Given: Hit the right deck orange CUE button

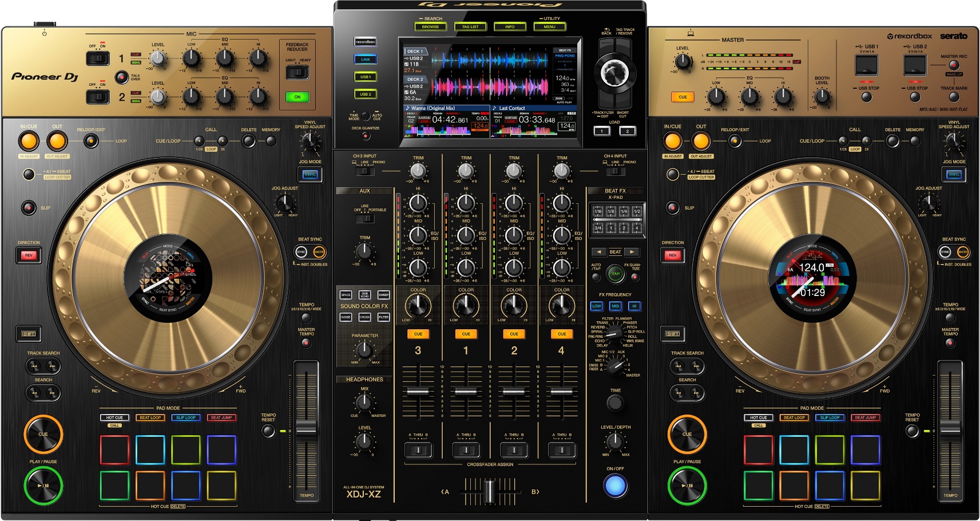Looking at the screenshot, I should tap(687, 434).
